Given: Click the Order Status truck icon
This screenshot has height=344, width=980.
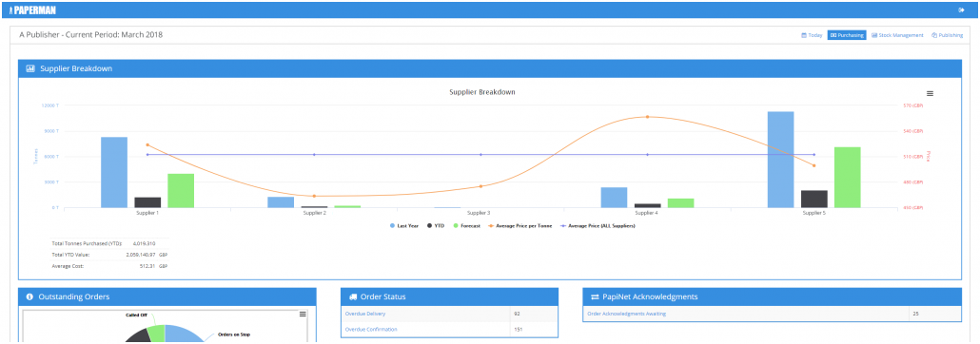Looking at the screenshot, I should click(353, 296).
